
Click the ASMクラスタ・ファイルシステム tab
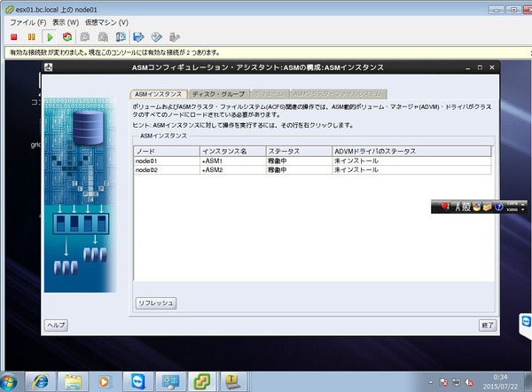[339, 94]
